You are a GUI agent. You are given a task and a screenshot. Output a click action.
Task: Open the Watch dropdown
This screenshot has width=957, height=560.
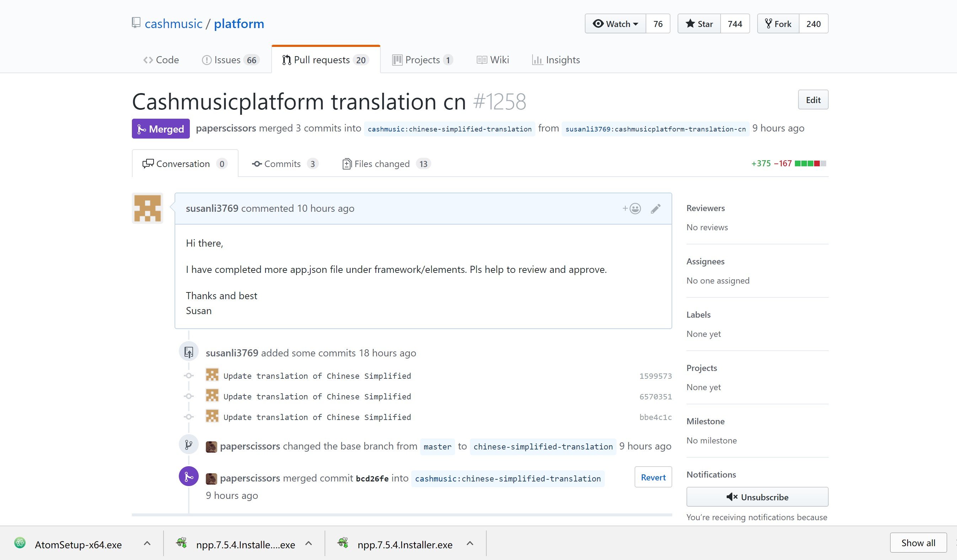(x=615, y=23)
